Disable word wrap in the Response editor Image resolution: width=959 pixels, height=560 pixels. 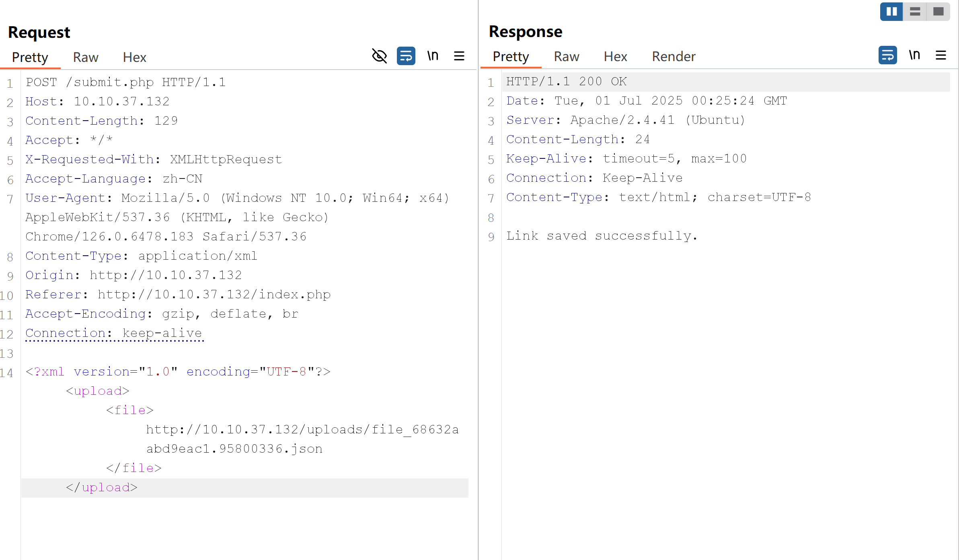(x=887, y=55)
